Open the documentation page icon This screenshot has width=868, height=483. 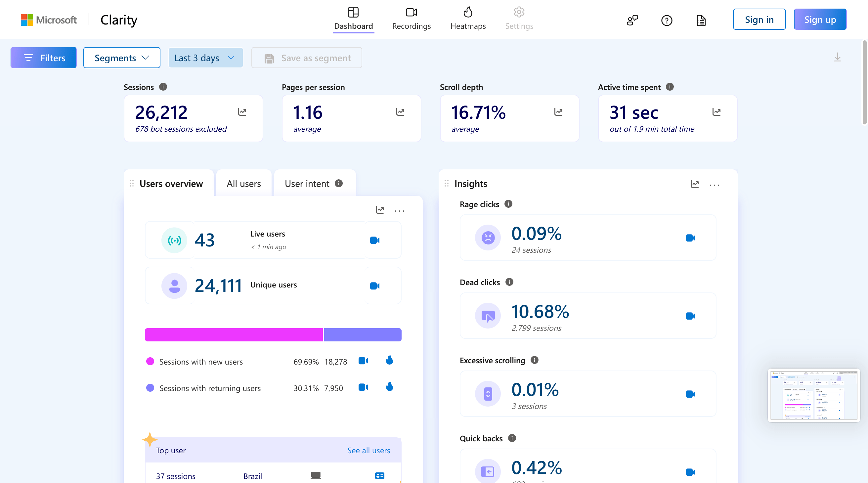[x=701, y=20]
